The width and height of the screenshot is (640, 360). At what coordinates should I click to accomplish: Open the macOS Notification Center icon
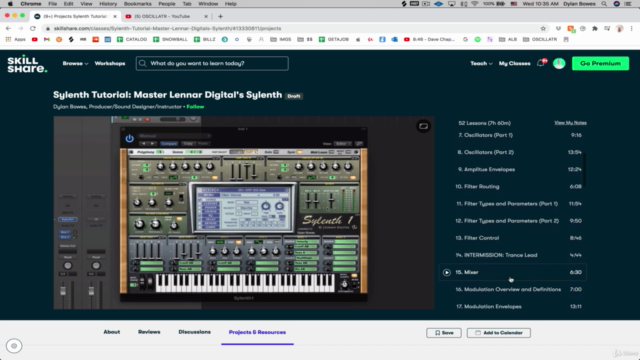(x=628, y=4)
